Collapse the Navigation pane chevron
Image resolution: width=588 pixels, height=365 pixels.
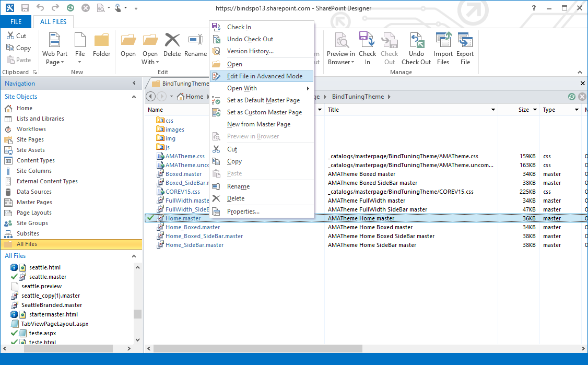point(134,83)
